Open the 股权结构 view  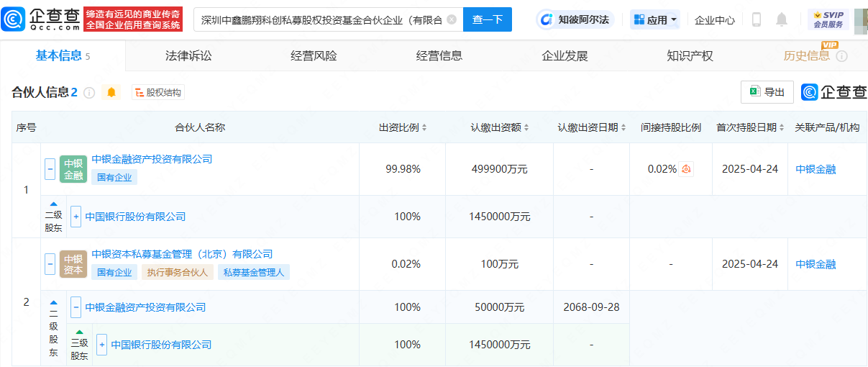(157, 92)
